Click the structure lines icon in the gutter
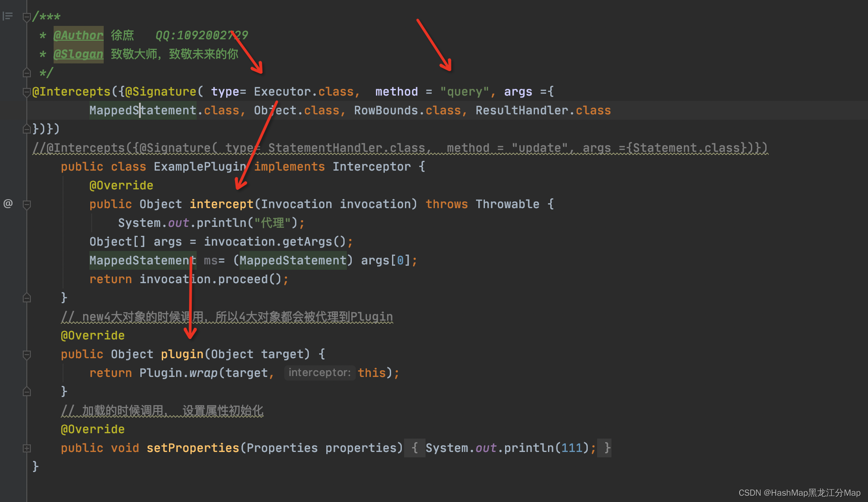This screenshot has height=502, width=868. click(x=8, y=17)
